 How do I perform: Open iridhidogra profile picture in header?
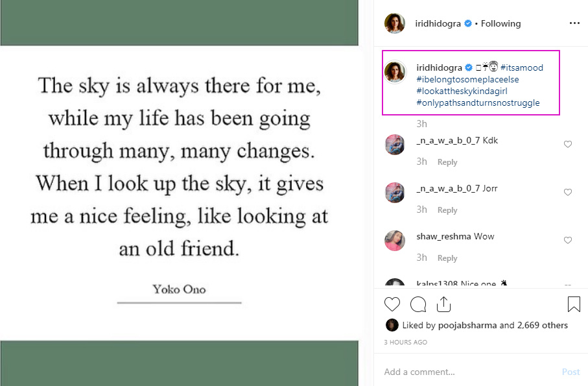click(395, 23)
